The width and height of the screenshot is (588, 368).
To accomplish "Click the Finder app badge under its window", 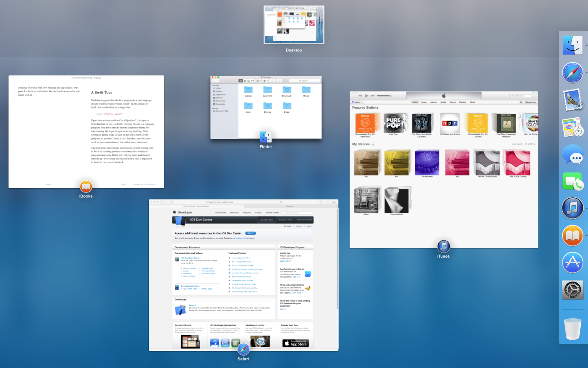I will pos(266,137).
